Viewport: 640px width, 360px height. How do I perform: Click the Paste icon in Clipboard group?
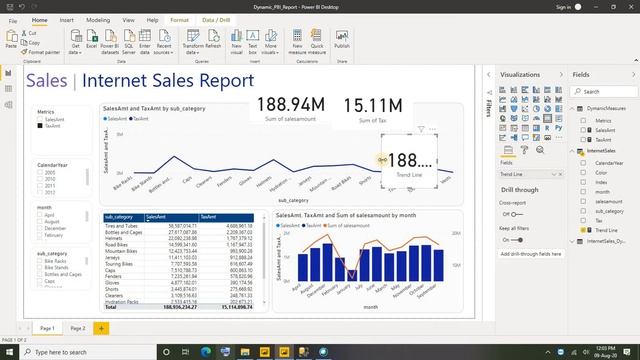point(11,39)
